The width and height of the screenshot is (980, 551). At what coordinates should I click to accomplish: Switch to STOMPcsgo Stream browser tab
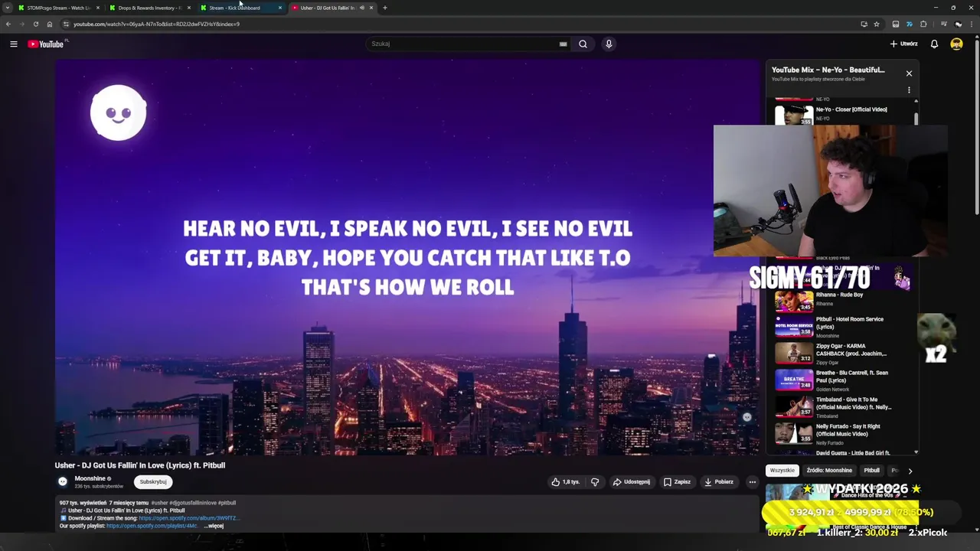point(59,8)
